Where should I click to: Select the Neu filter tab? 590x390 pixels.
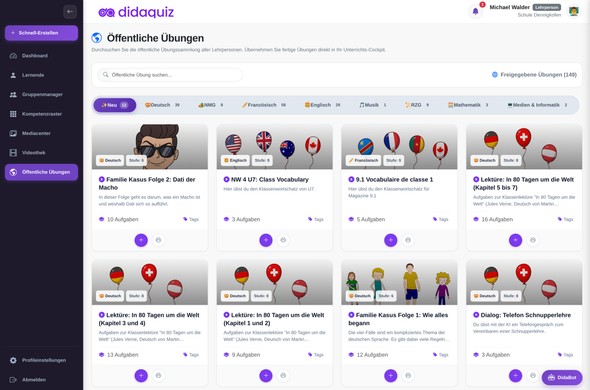click(114, 105)
